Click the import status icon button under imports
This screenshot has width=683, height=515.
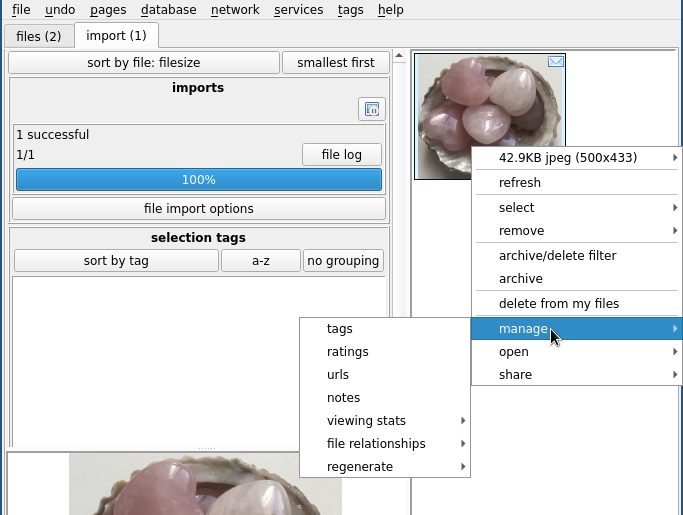point(371,109)
